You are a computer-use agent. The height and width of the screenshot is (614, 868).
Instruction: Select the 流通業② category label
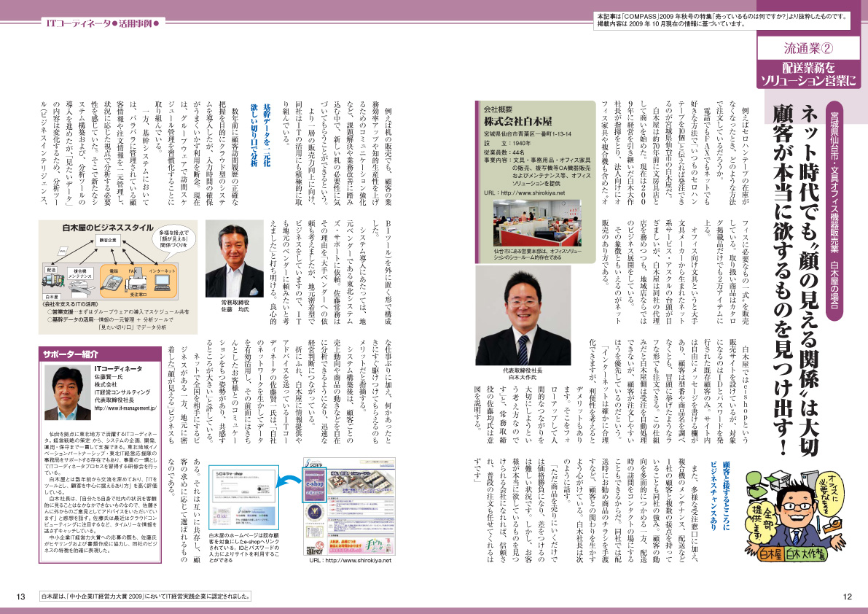point(808,48)
